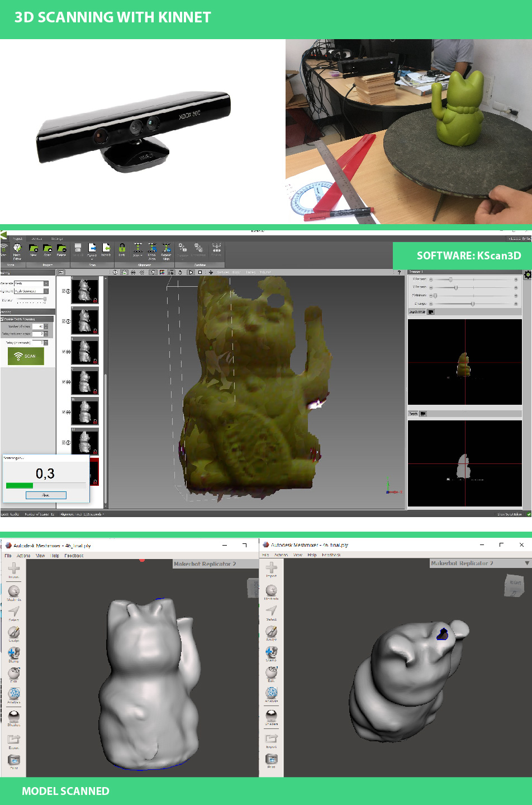The image size is (532, 805).
Task: Click minus button of Z Minimum slider
Action: coord(431,295)
